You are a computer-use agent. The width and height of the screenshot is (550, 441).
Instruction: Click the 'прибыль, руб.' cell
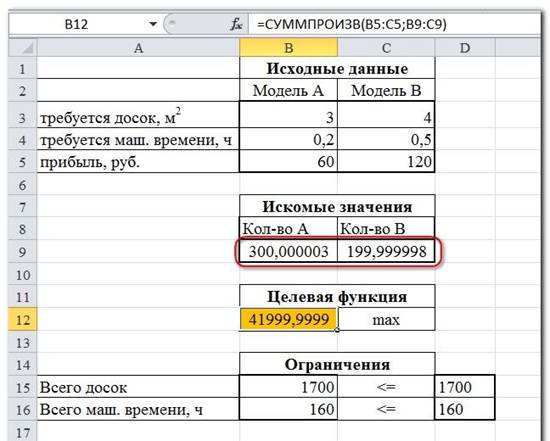138,162
